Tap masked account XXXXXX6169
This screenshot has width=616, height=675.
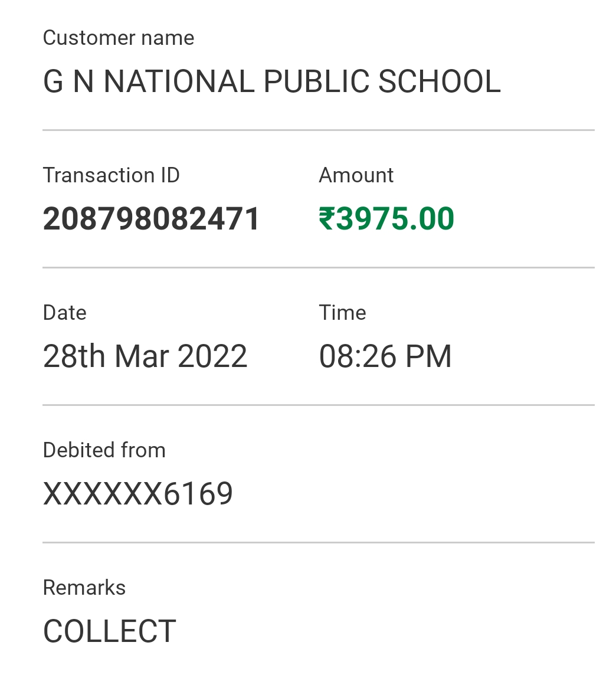137,494
